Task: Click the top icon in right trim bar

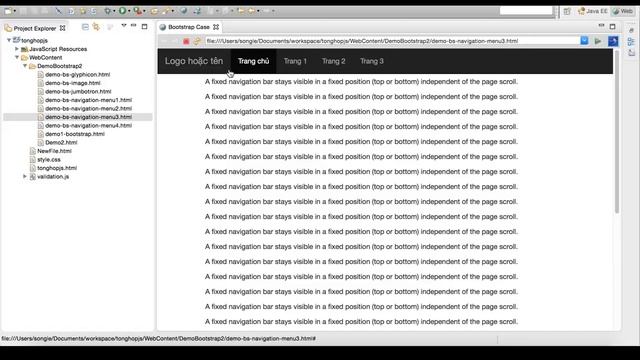Action: coord(631,31)
